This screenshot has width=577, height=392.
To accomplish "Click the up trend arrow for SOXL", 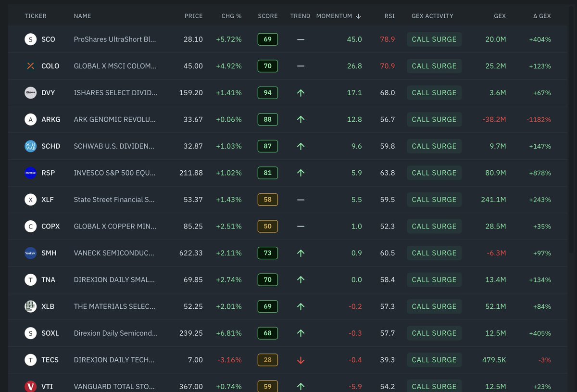I will (301, 333).
